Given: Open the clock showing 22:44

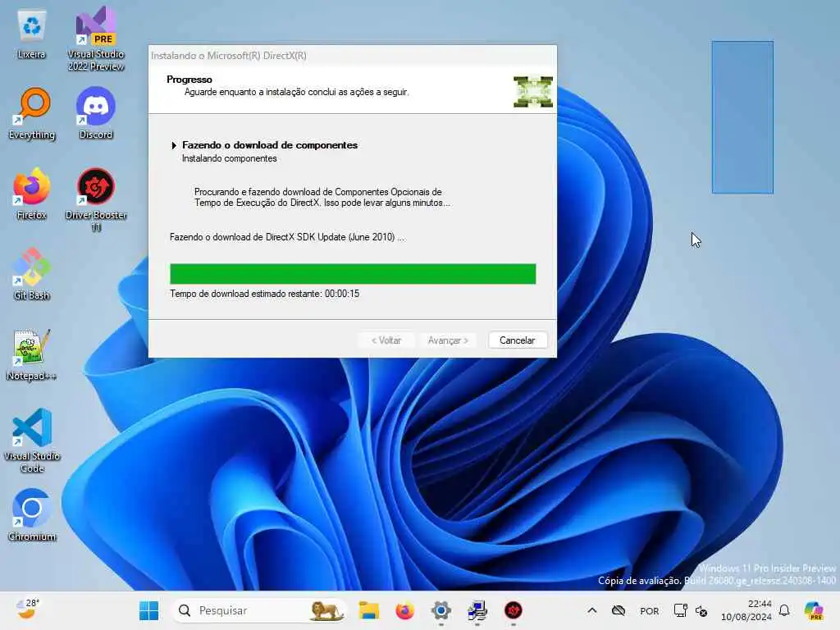Looking at the screenshot, I should click(746, 610).
